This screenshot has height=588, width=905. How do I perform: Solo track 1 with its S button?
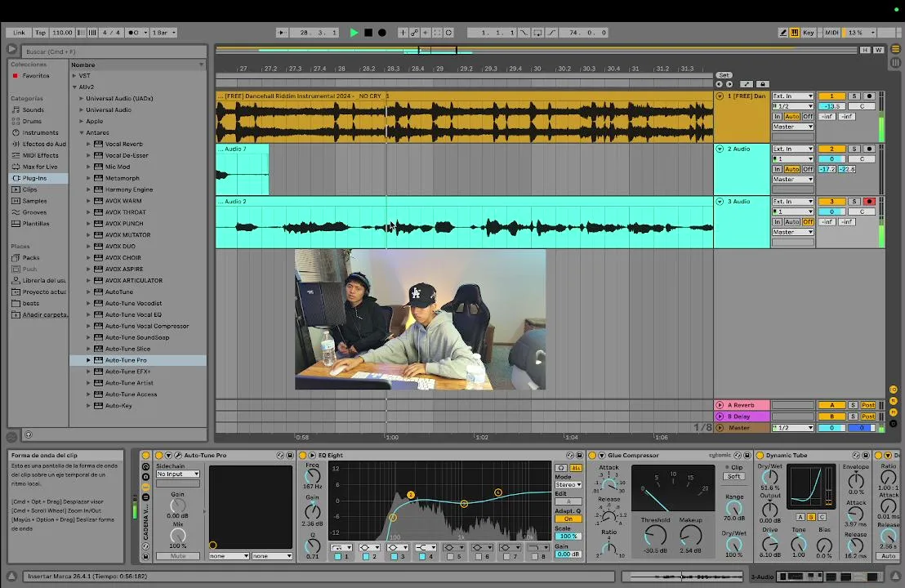(854, 96)
